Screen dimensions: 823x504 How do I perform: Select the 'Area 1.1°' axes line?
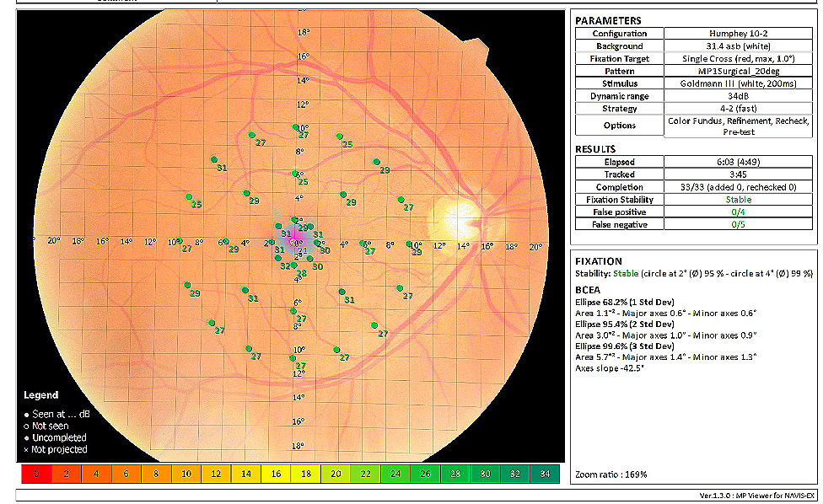coord(665,313)
